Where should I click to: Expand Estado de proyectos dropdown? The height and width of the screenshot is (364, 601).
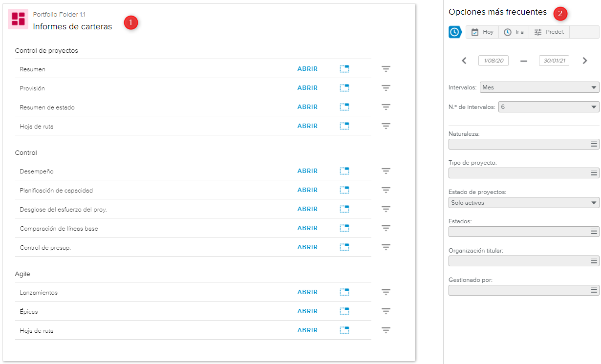point(523,203)
